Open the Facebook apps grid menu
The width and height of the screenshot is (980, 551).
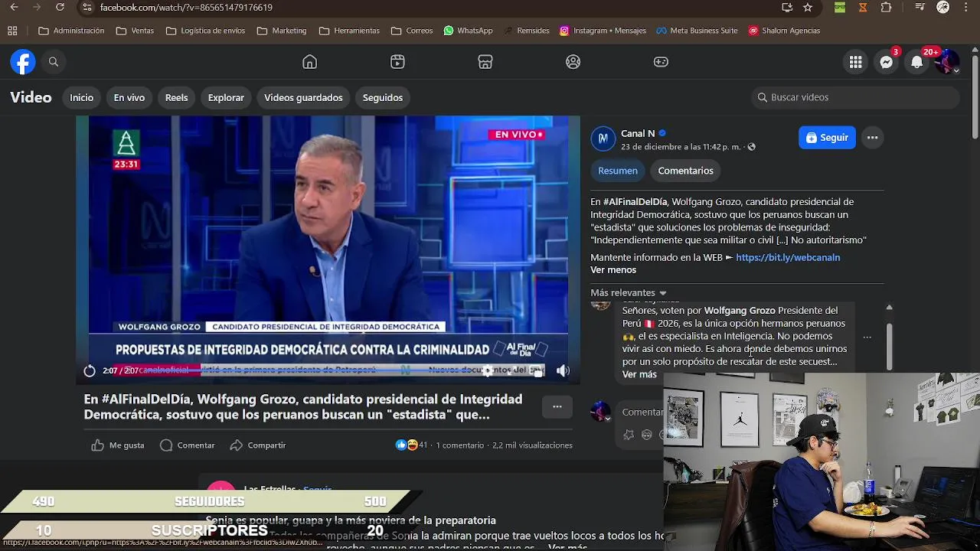click(x=856, y=62)
